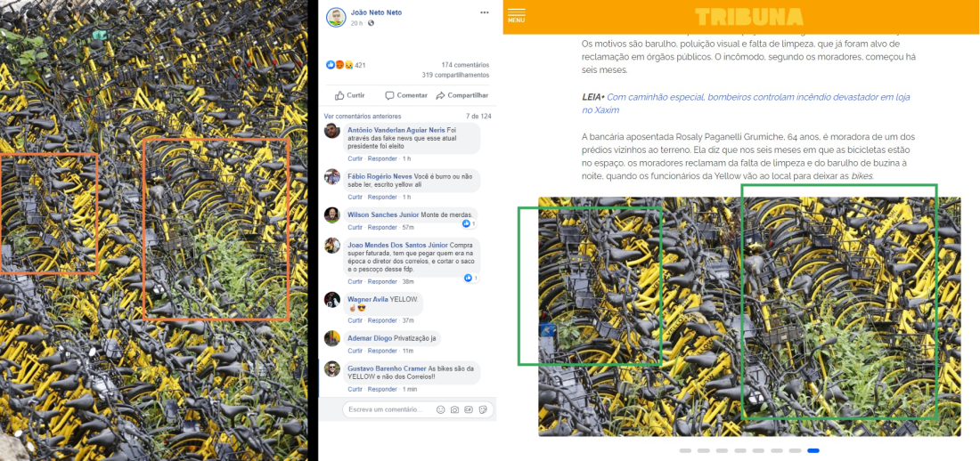Click Responder under Wagner Avila's comment

click(x=380, y=320)
